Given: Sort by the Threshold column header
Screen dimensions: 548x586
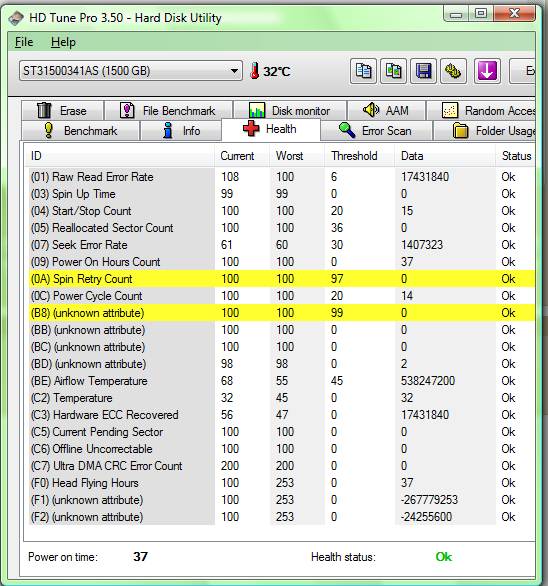Looking at the screenshot, I should pos(359,155).
